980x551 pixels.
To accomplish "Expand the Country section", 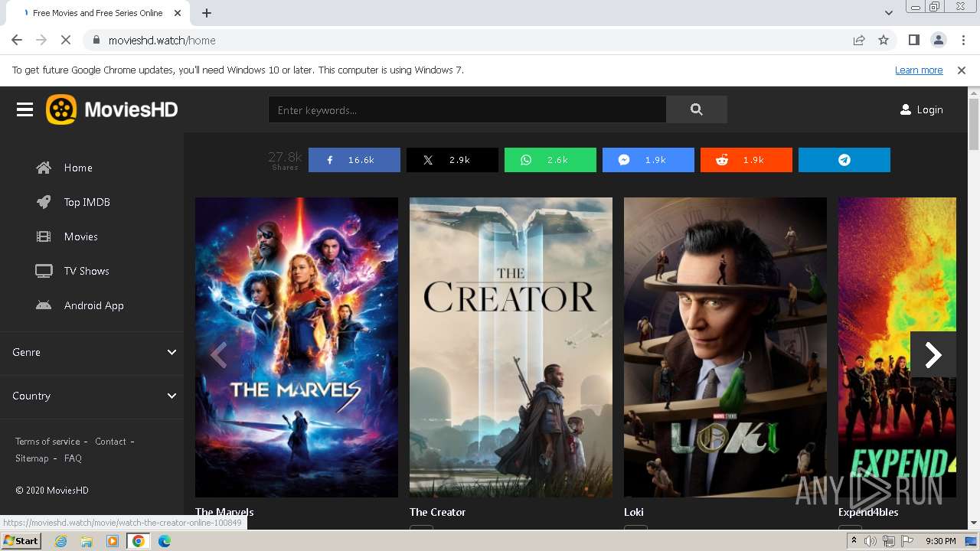I will coord(92,396).
